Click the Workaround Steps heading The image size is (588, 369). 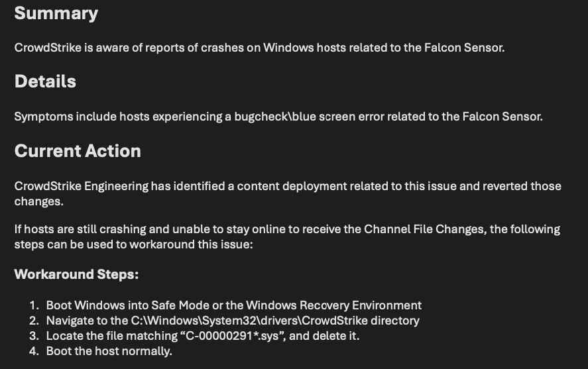76,274
